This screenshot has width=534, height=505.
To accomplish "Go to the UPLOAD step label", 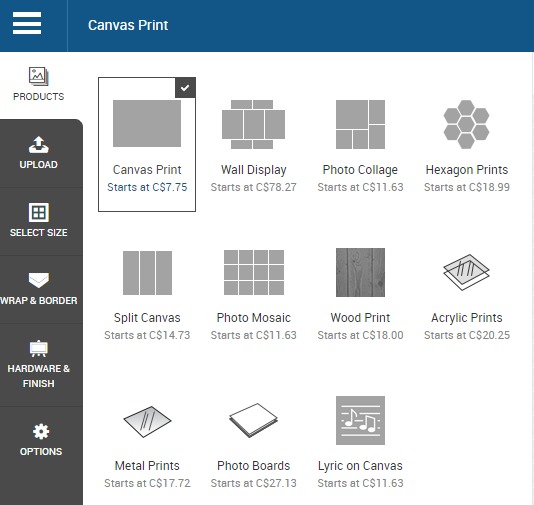I will tap(38, 165).
